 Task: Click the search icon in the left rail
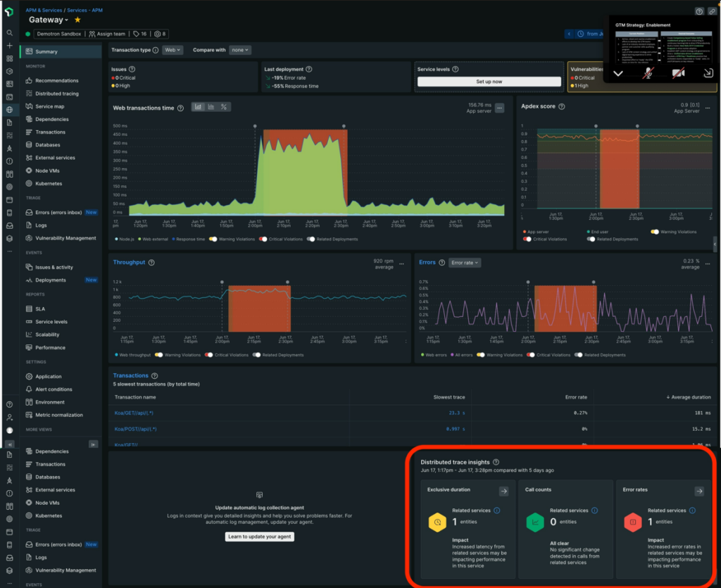coord(9,31)
